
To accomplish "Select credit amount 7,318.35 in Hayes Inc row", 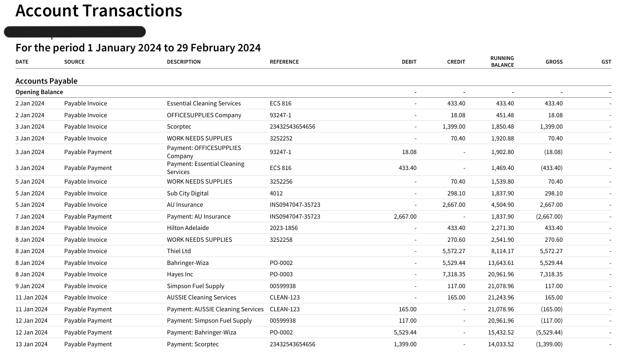I will tap(454, 274).
